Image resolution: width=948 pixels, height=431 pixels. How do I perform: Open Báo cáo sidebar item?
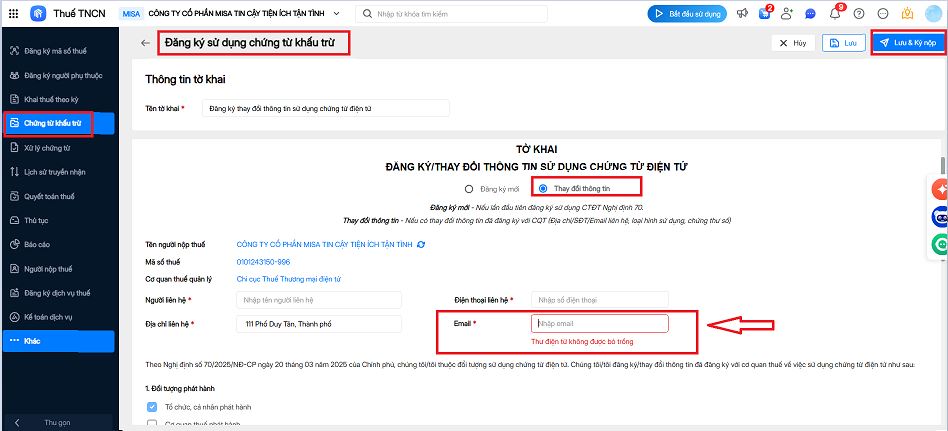pos(58,245)
